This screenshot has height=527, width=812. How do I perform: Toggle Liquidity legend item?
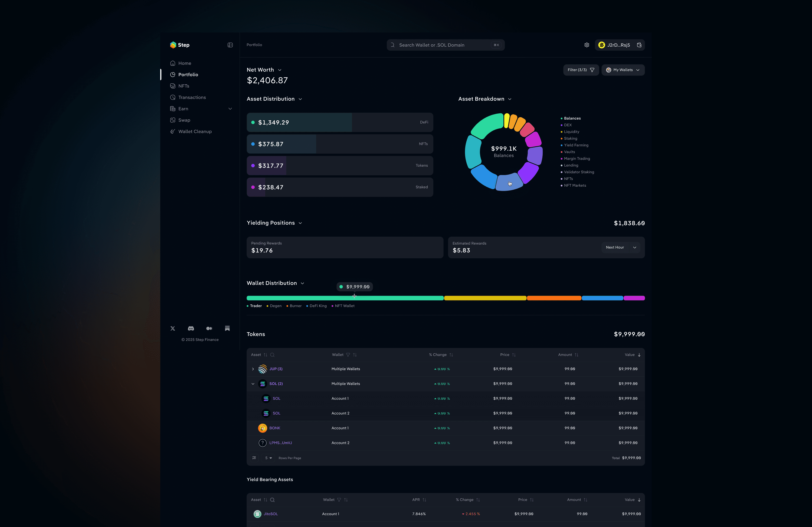[570, 132]
